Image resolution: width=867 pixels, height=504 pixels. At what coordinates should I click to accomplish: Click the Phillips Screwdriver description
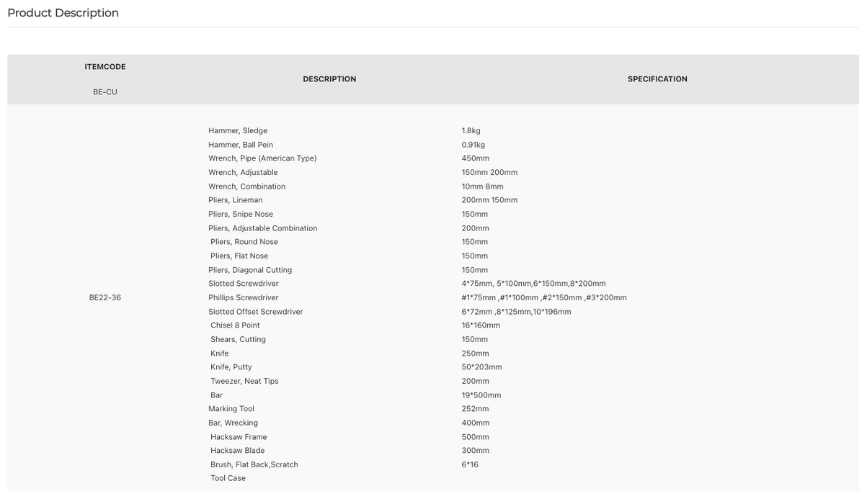pos(244,297)
